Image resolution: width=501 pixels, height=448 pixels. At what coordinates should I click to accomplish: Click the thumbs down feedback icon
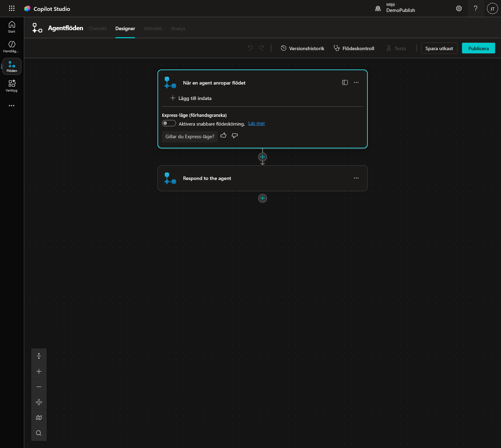pos(235,135)
